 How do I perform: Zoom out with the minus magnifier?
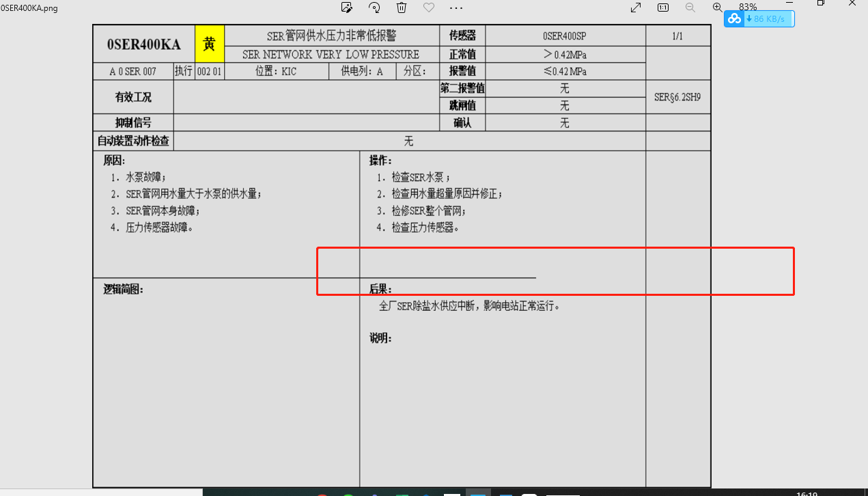click(690, 8)
